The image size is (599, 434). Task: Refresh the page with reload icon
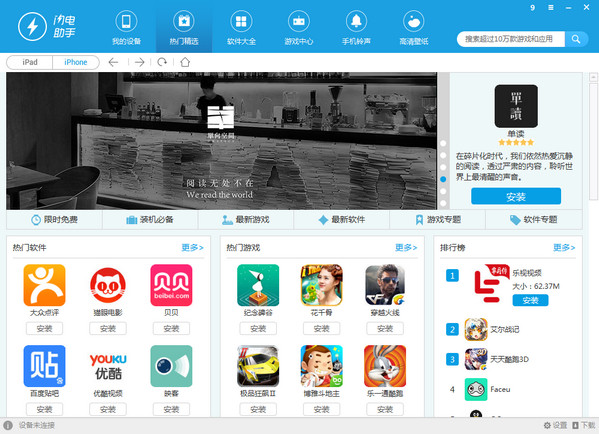point(162,62)
